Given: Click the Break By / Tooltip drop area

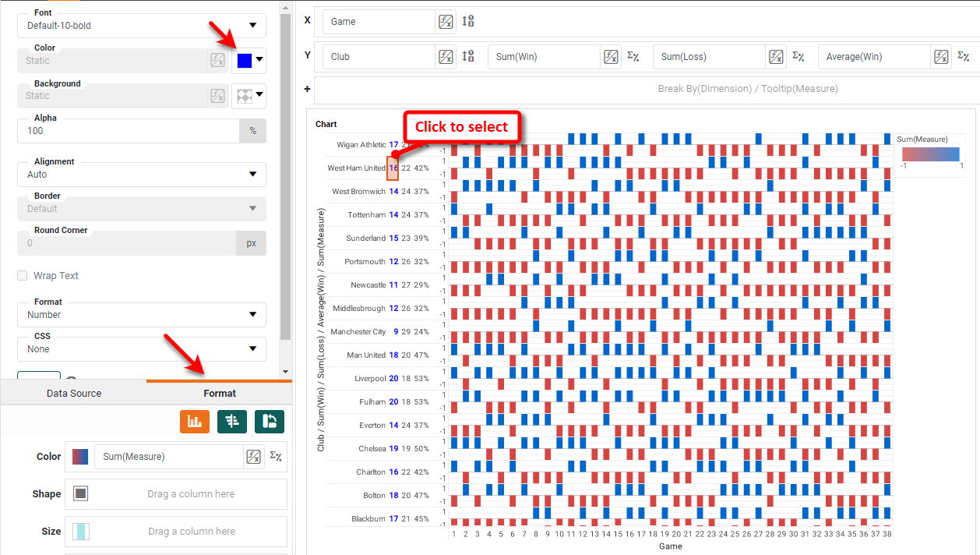Looking at the screenshot, I should tap(647, 89).
